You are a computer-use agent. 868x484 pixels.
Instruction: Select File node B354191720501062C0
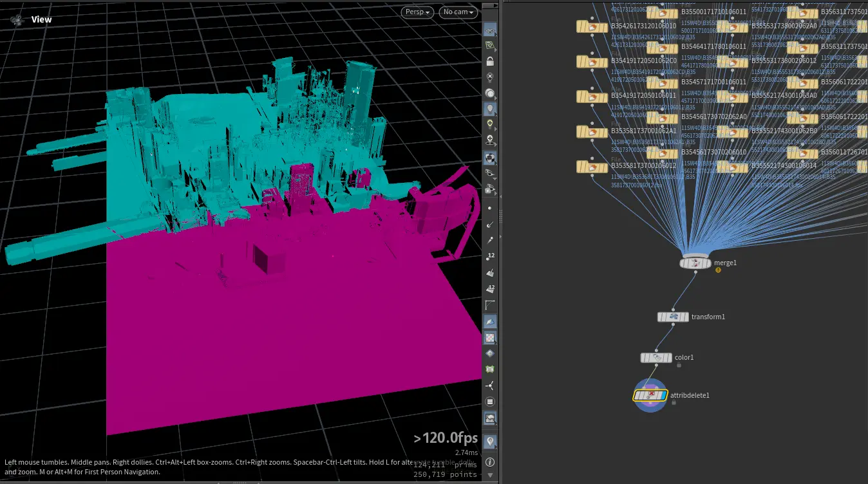click(592, 62)
